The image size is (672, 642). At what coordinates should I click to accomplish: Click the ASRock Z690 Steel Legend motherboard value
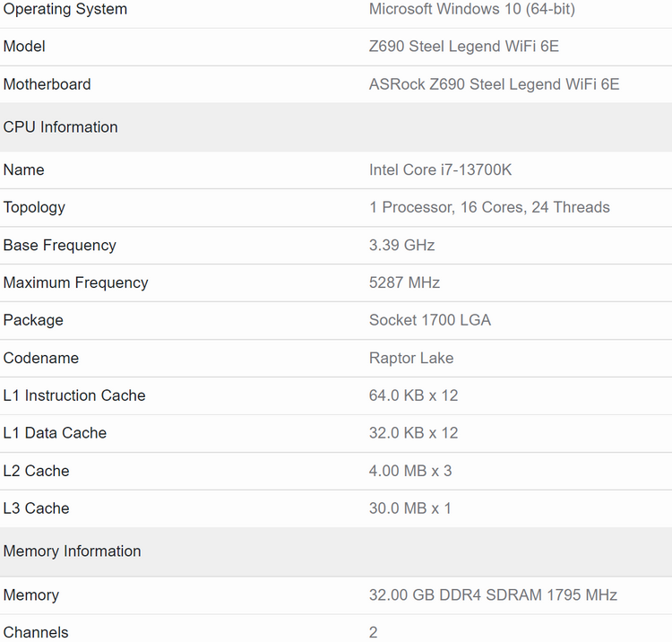pos(494,84)
